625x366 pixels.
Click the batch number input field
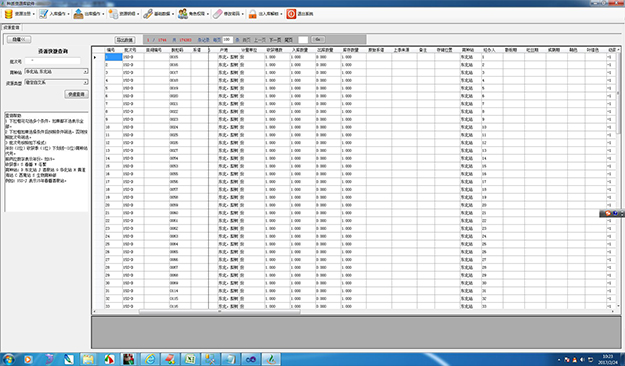click(x=53, y=61)
